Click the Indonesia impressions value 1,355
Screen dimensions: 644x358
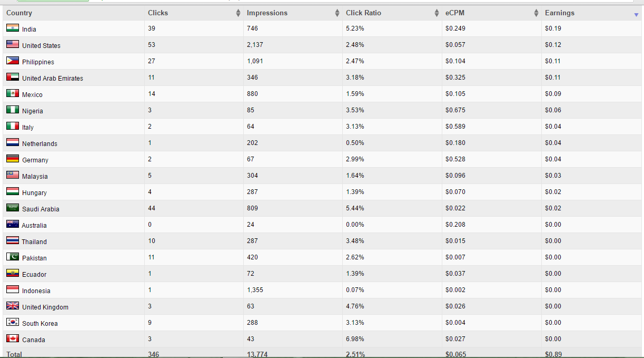point(255,290)
